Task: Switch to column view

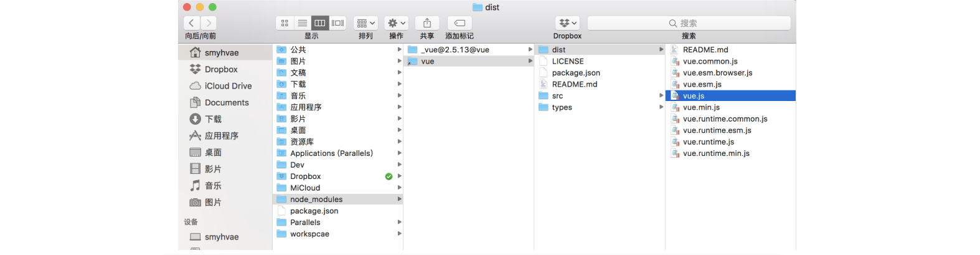Action: pyautogui.click(x=320, y=23)
